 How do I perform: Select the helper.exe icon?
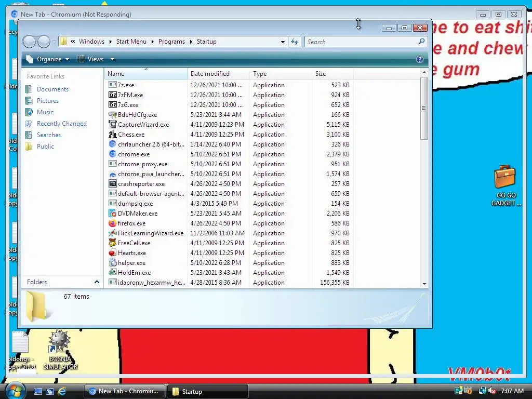tap(112, 262)
